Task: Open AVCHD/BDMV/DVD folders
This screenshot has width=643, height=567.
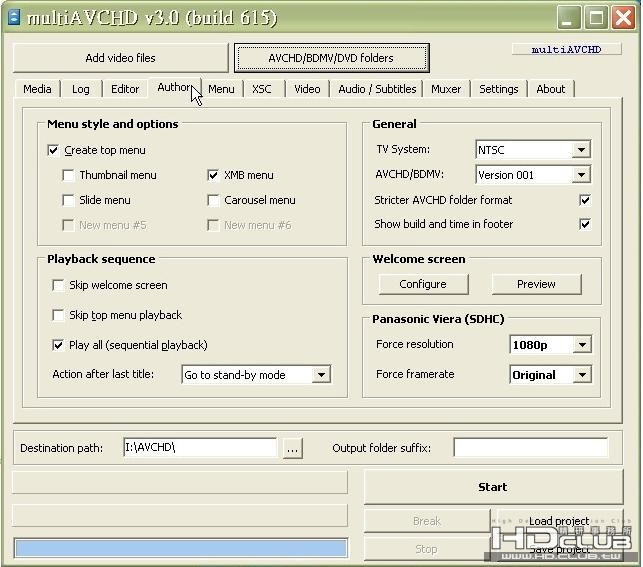Action: point(331,58)
